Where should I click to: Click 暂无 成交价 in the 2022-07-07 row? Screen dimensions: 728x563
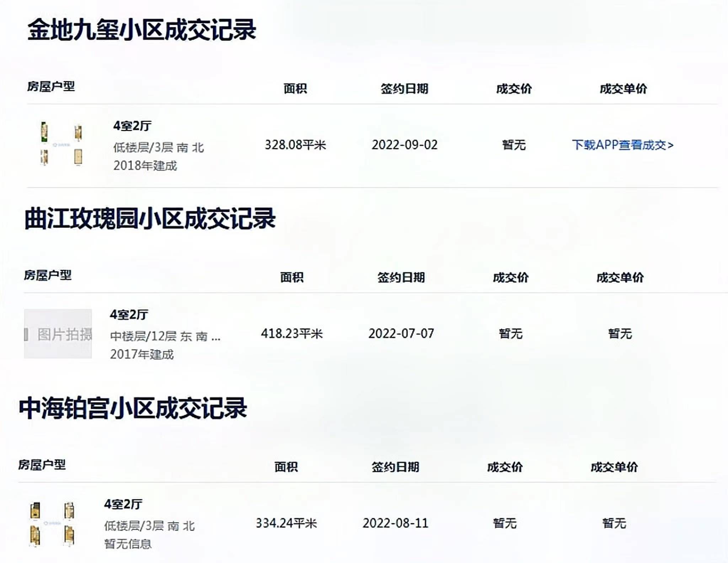click(x=511, y=334)
